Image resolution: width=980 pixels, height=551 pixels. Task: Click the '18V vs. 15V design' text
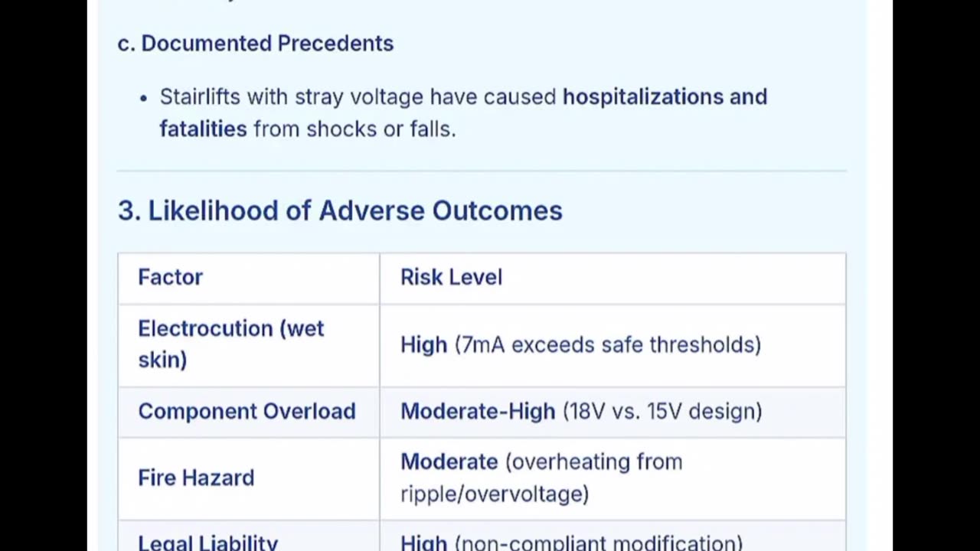tap(662, 412)
